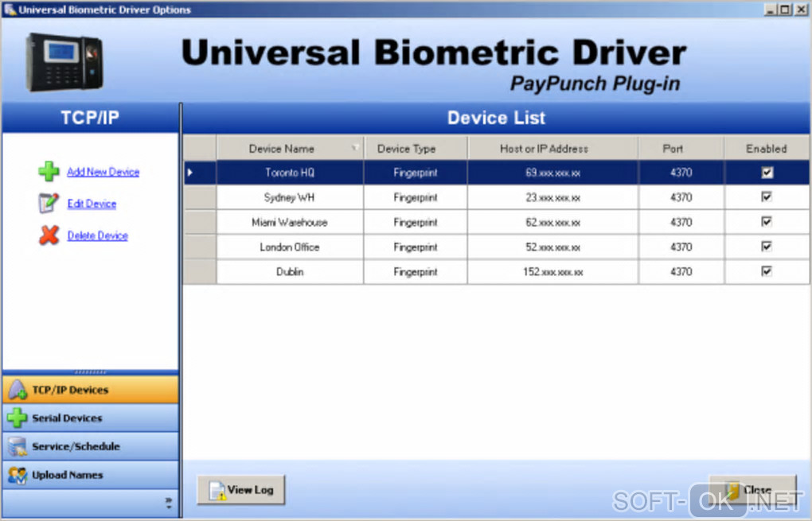Click the red X Delete Device icon

tap(49, 235)
